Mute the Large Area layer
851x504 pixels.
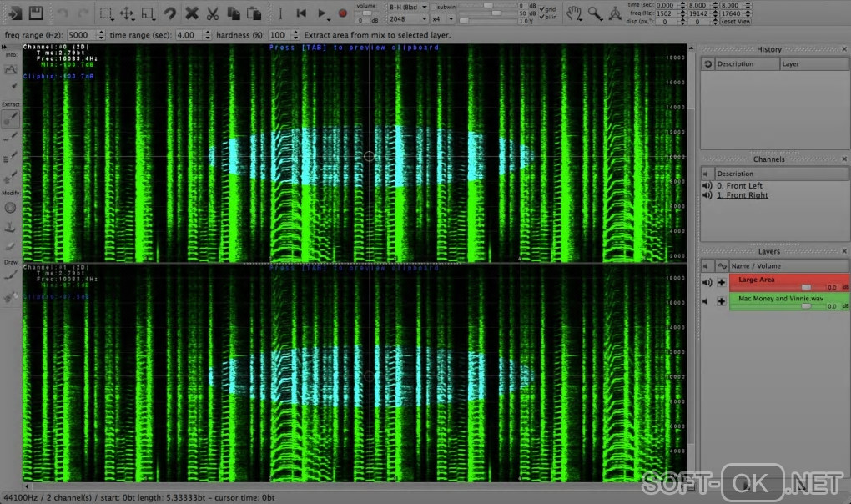click(x=707, y=282)
